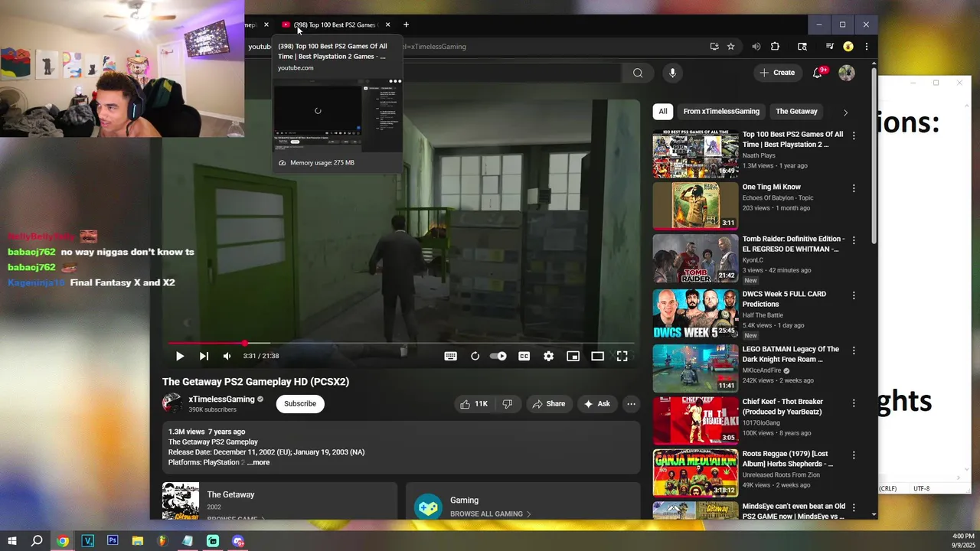Open the Chrome three-dot menu
This screenshot has height=551, width=980.
click(867, 47)
